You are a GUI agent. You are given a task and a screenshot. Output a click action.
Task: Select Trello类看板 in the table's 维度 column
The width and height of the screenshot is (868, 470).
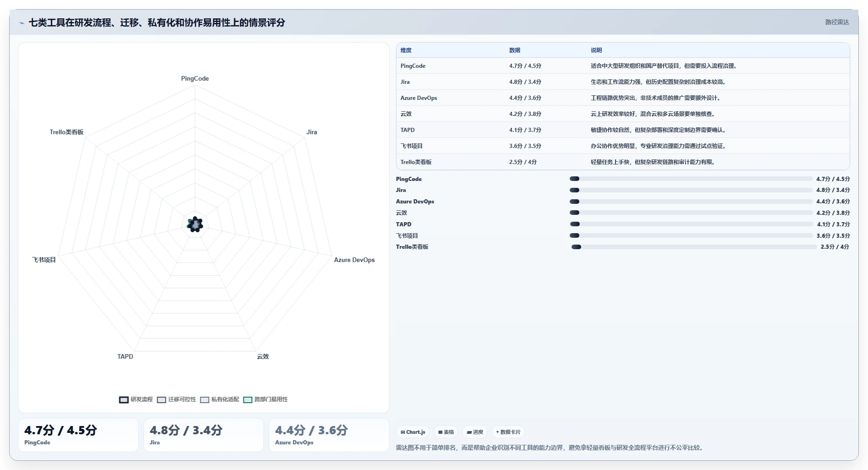pyautogui.click(x=416, y=162)
